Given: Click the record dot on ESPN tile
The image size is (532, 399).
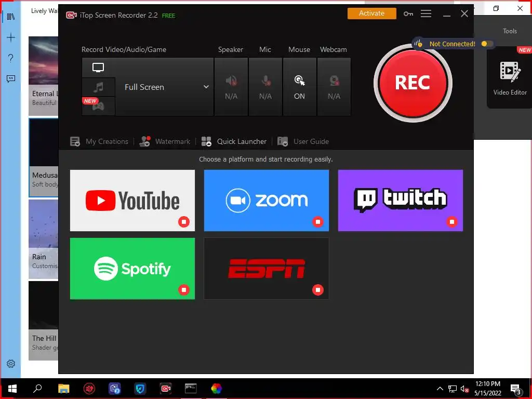Looking at the screenshot, I should tap(318, 290).
